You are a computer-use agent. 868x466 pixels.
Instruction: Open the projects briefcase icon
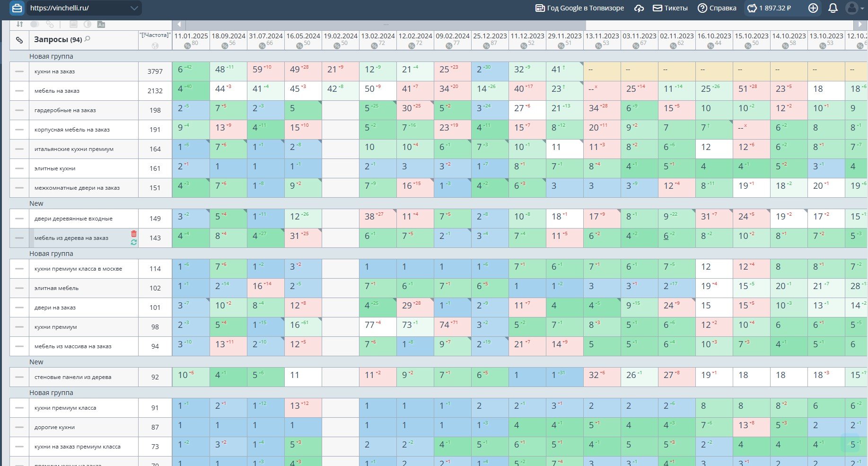tap(17, 8)
